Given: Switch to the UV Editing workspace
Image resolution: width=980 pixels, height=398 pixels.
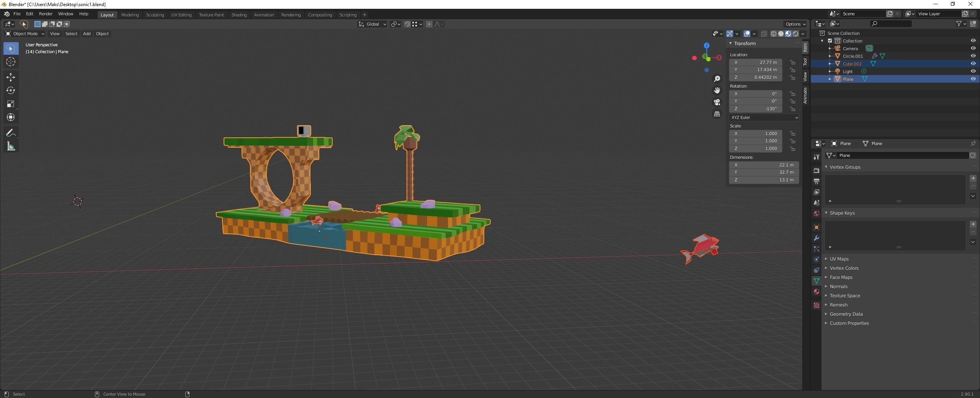Looking at the screenshot, I should tap(181, 15).
